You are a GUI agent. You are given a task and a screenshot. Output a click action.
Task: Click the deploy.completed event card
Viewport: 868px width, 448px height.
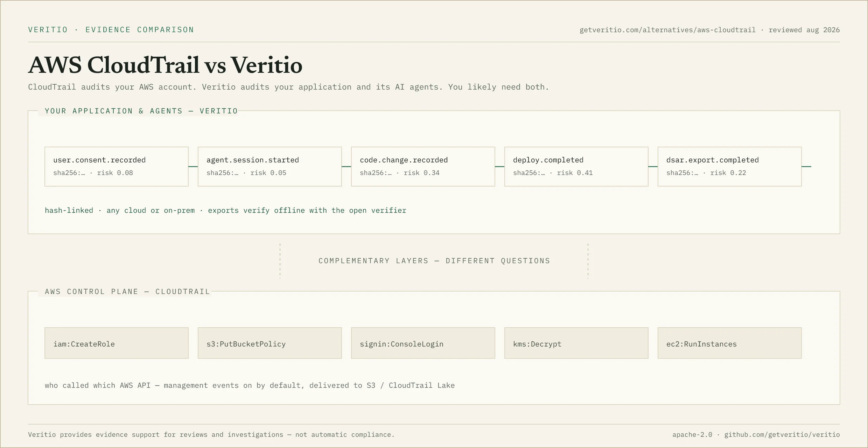(x=576, y=167)
